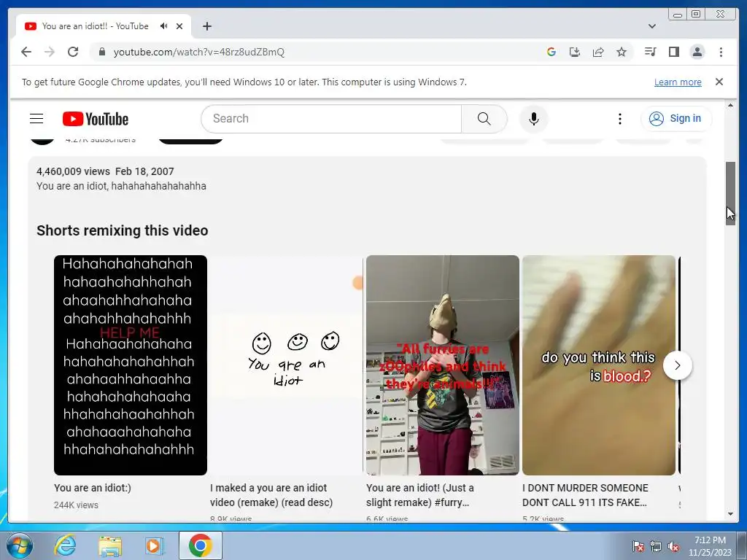Click the '244K views' text

76,505
